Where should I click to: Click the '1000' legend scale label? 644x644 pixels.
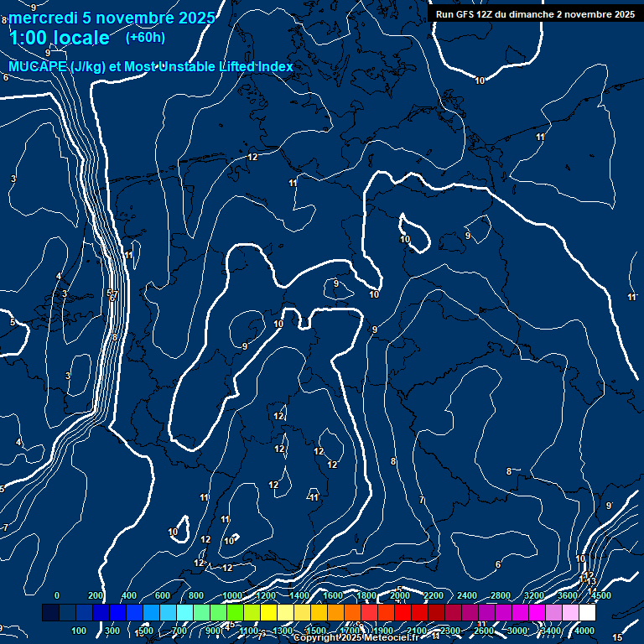click(x=232, y=595)
